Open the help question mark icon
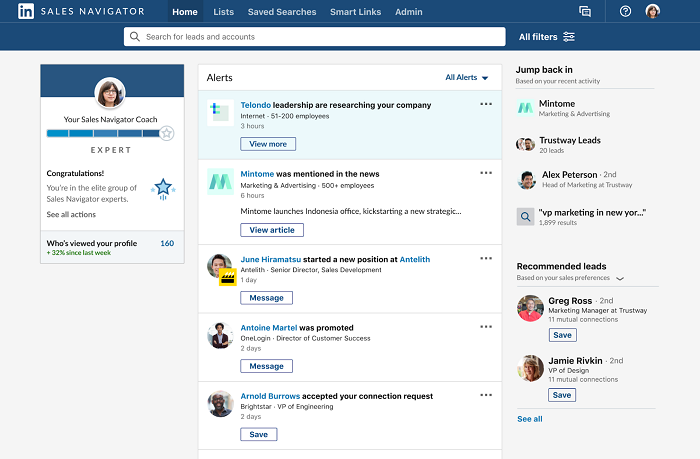700x459 pixels. click(625, 12)
